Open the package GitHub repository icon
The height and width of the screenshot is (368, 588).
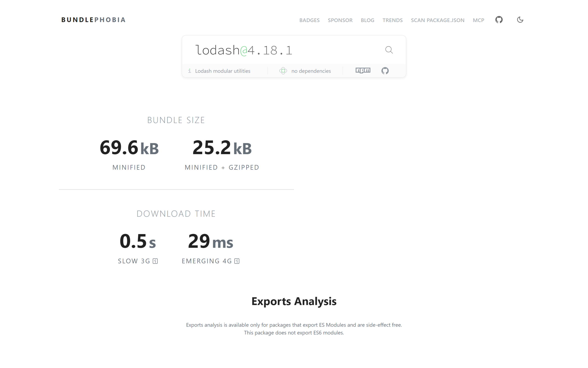[x=385, y=71]
